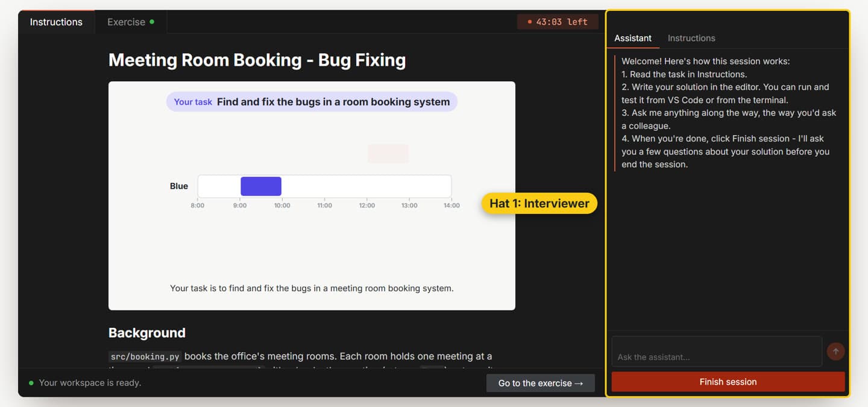Open the Exercise tab
Image resolution: width=868 pixels, height=407 pixels.
(x=131, y=22)
